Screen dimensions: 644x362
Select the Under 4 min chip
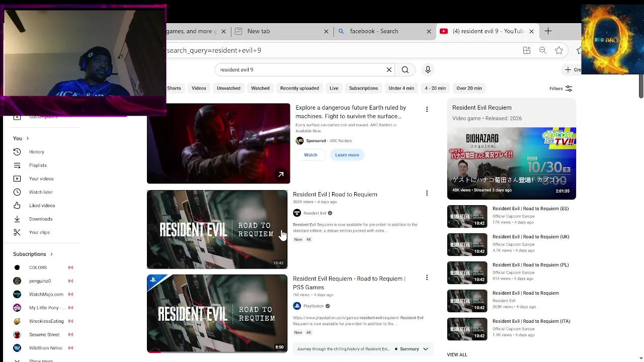coord(401,88)
